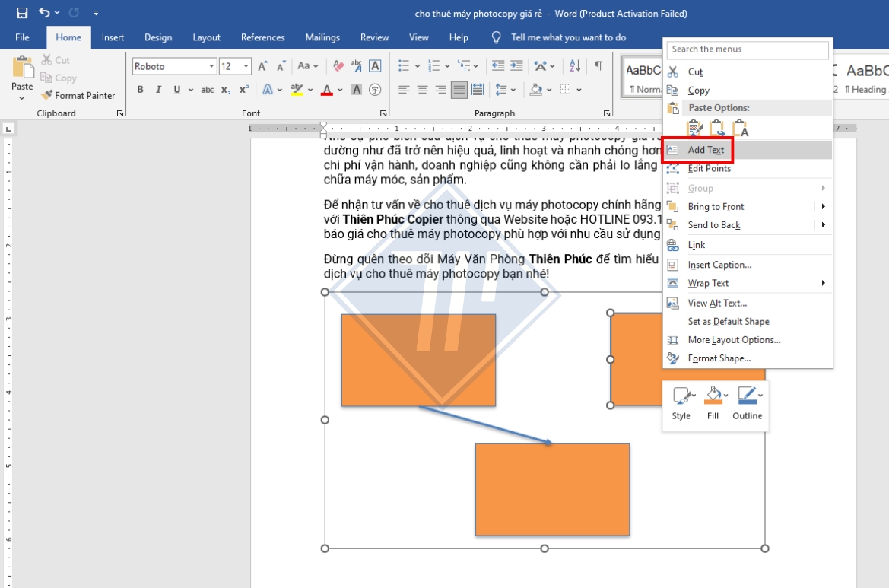Image resolution: width=889 pixels, height=588 pixels.
Task: Justify the paragraph text
Action: pos(459,90)
